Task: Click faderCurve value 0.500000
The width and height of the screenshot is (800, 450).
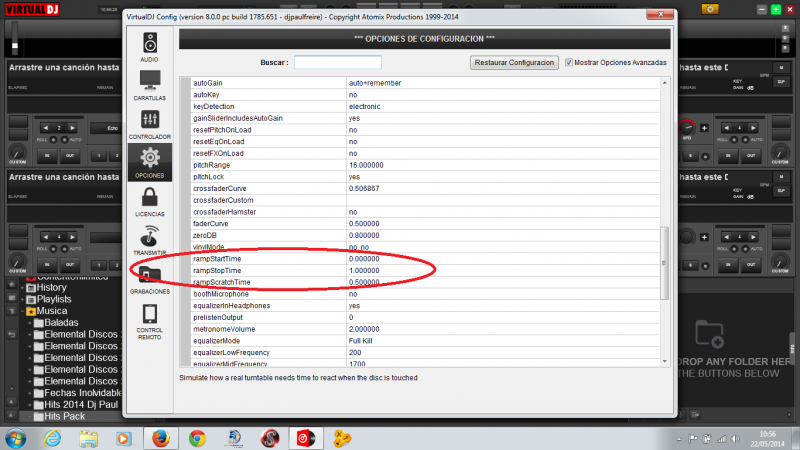Action: pos(364,223)
